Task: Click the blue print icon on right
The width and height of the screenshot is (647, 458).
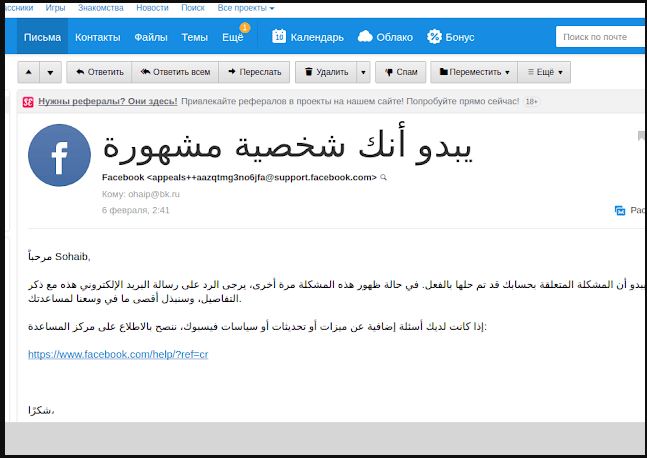Action: pos(620,210)
